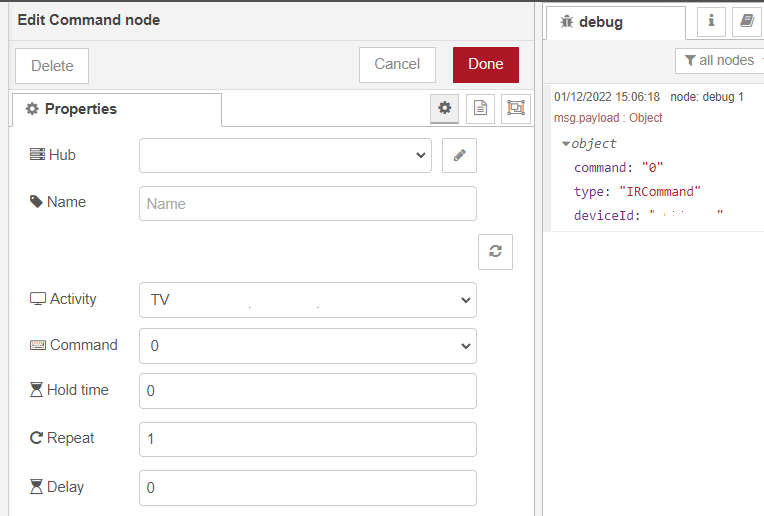Click the Delete button
Screen dimensions: 764x516
(x=52, y=66)
